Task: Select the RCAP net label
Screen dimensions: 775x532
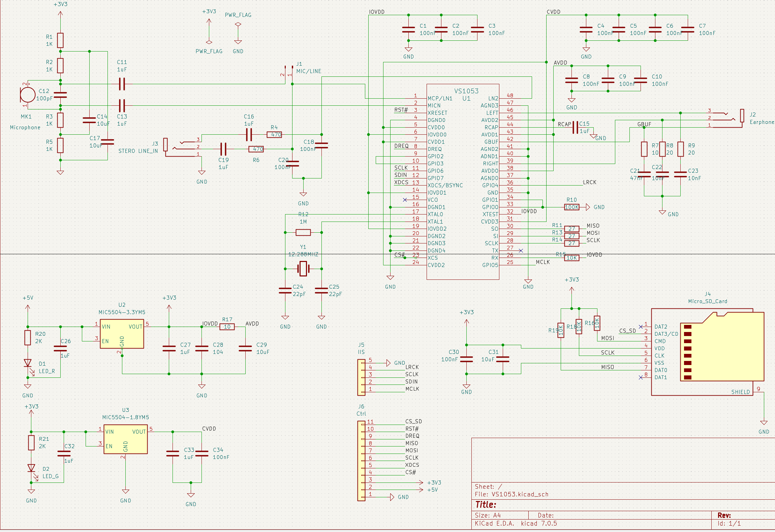Action: [564, 124]
